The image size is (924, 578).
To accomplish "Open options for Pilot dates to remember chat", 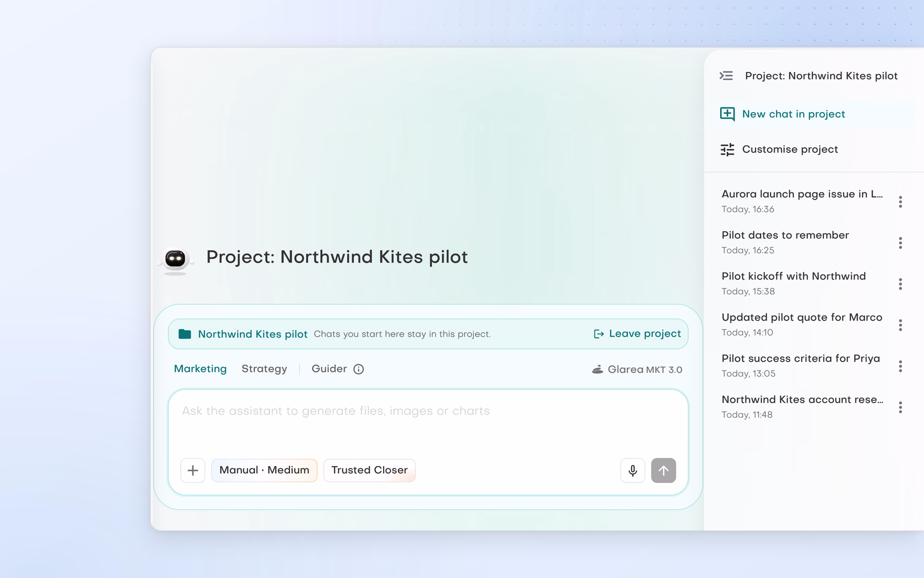I will coord(900,243).
